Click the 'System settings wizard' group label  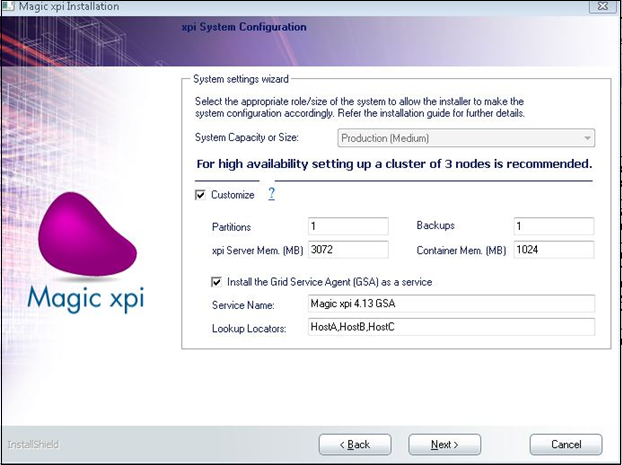pos(241,79)
